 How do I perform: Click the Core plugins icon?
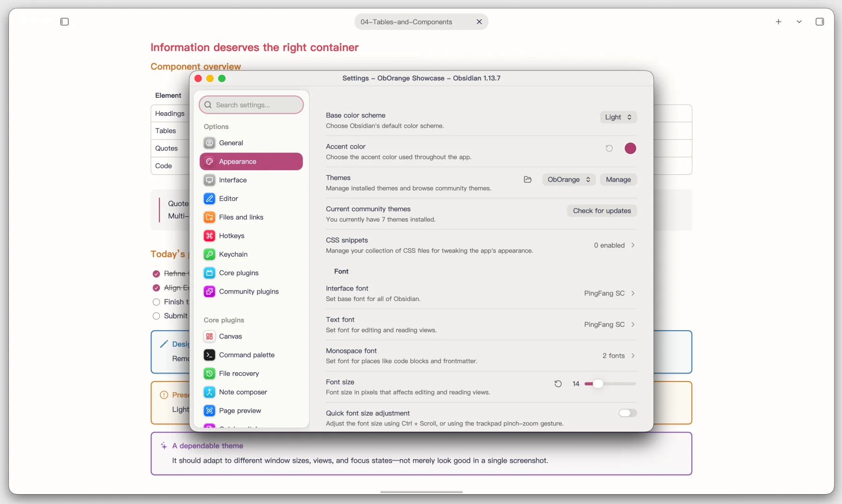coord(210,273)
